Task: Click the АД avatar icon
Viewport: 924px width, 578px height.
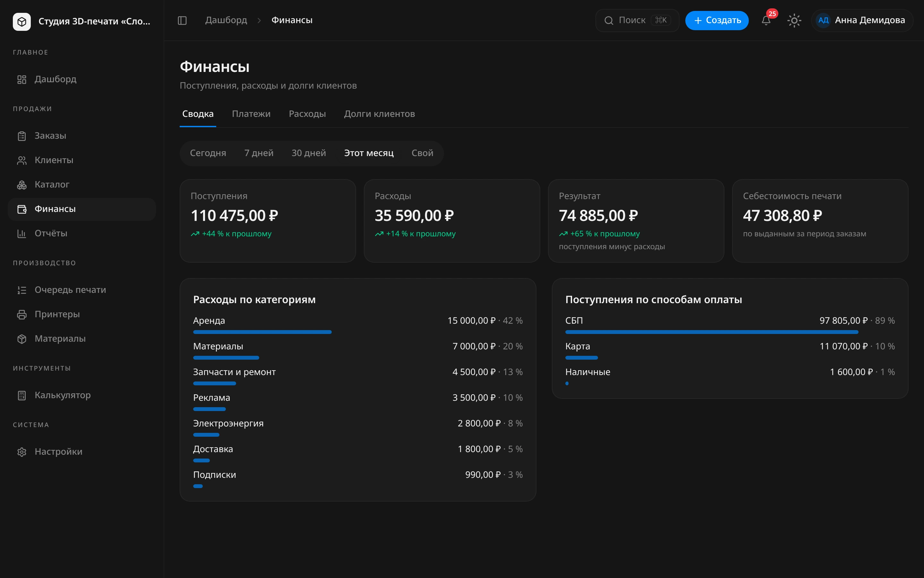Action: coord(823,20)
